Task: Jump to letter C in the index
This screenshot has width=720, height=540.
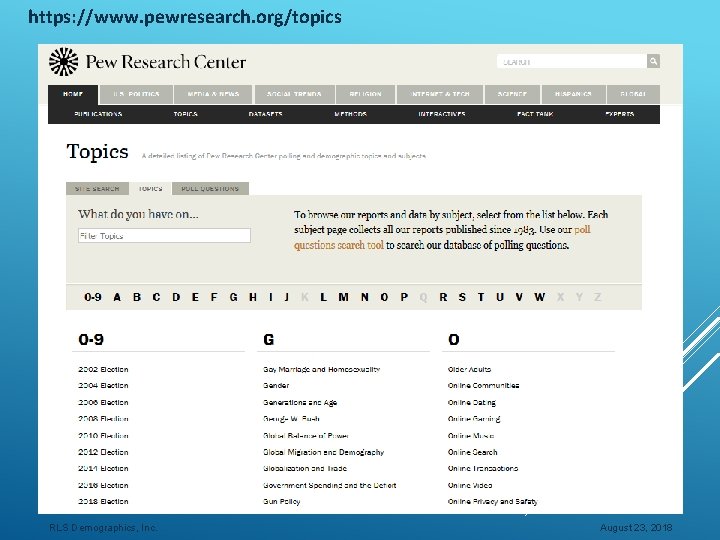Action: pyautogui.click(x=156, y=297)
